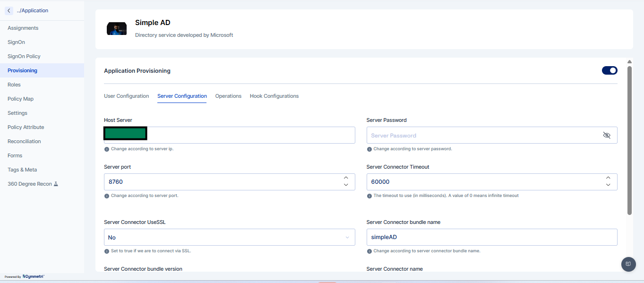Open the Assignments section

tap(23, 28)
